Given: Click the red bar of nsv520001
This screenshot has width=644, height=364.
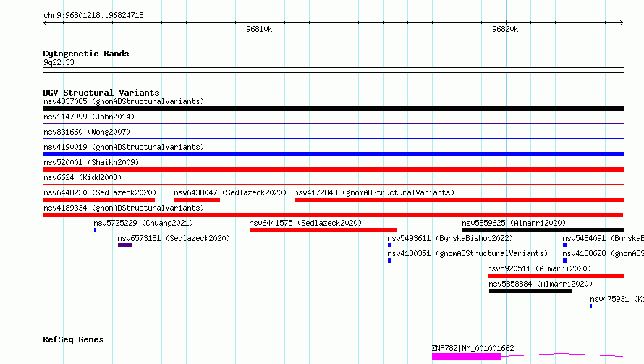Looking at the screenshot, I should pos(333,169).
